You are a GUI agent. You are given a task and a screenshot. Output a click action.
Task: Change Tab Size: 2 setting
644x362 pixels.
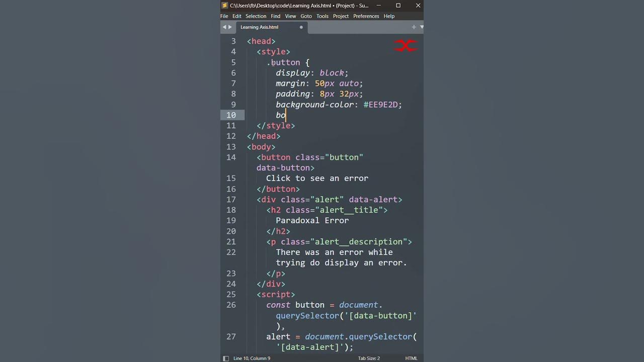[x=369, y=358]
